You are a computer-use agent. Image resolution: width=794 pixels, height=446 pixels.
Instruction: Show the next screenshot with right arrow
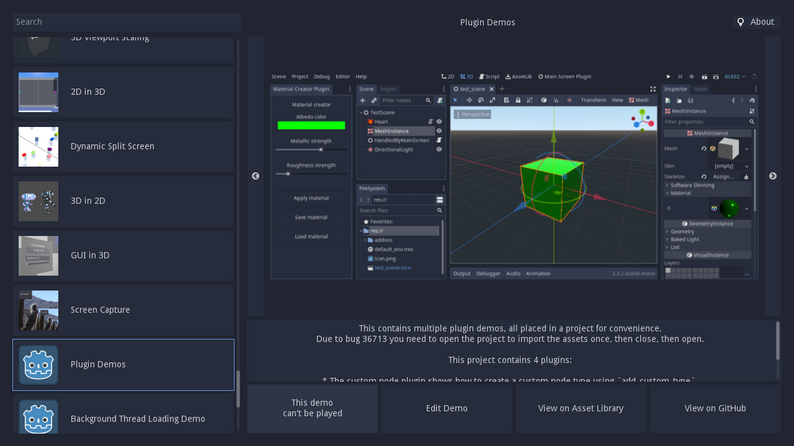click(772, 176)
